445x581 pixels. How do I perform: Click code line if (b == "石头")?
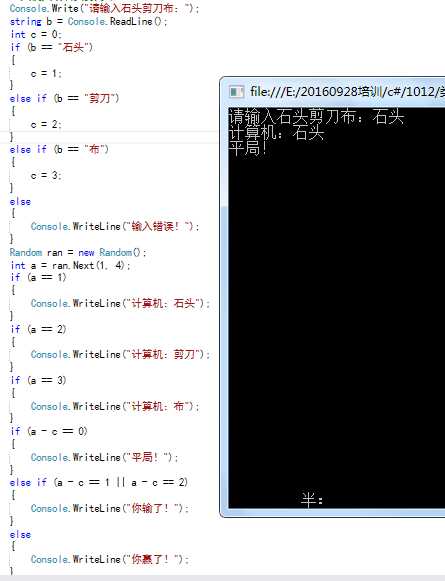click(52, 47)
